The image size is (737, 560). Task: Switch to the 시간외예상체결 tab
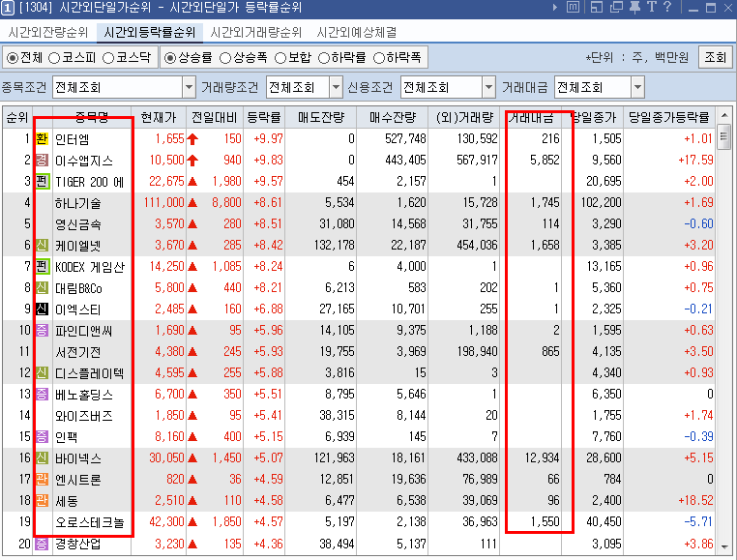pyautogui.click(x=357, y=32)
